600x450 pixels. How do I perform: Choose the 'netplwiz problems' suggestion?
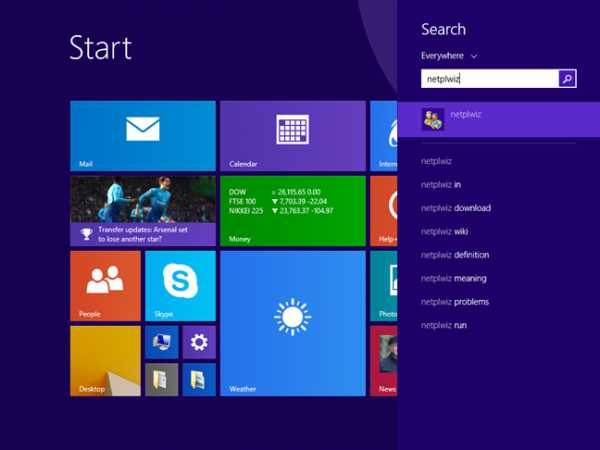pyautogui.click(x=455, y=302)
